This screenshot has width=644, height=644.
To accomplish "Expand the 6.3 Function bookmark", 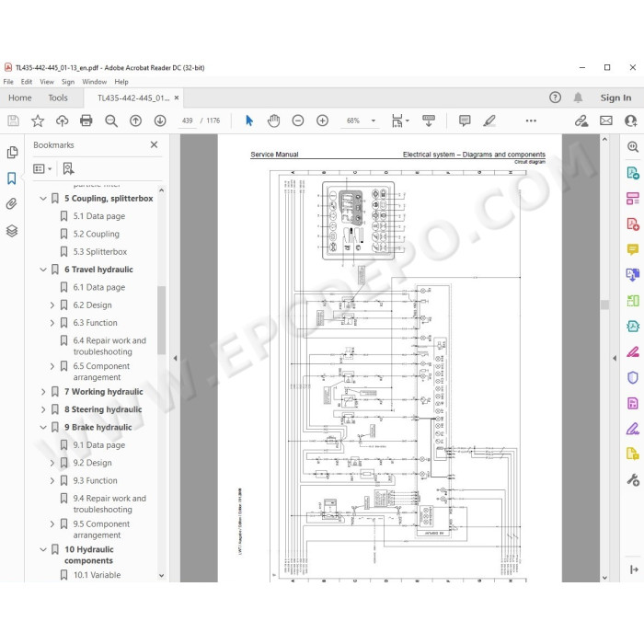I will [x=52, y=323].
